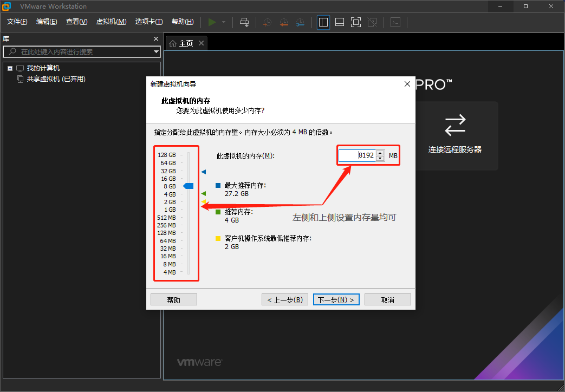565x392 pixels.
Task: Open the console view terminal icon
Action: pyautogui.click(x=396, y=22)
